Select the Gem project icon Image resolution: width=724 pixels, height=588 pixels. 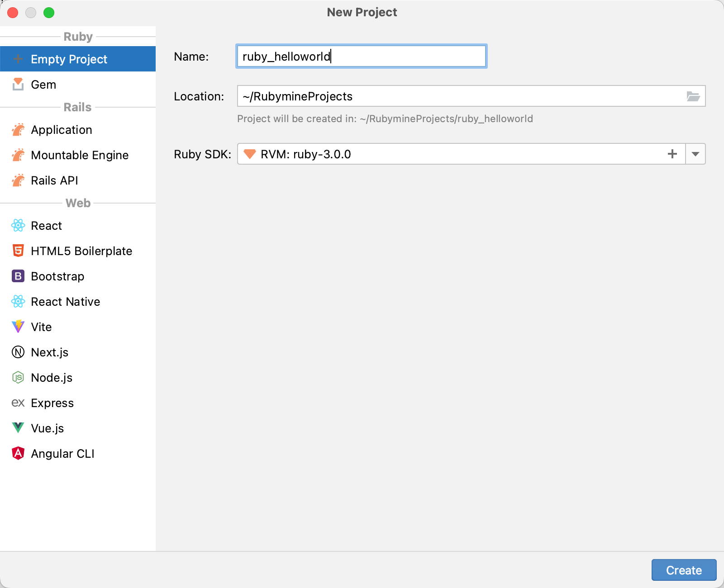click(18, 84)
